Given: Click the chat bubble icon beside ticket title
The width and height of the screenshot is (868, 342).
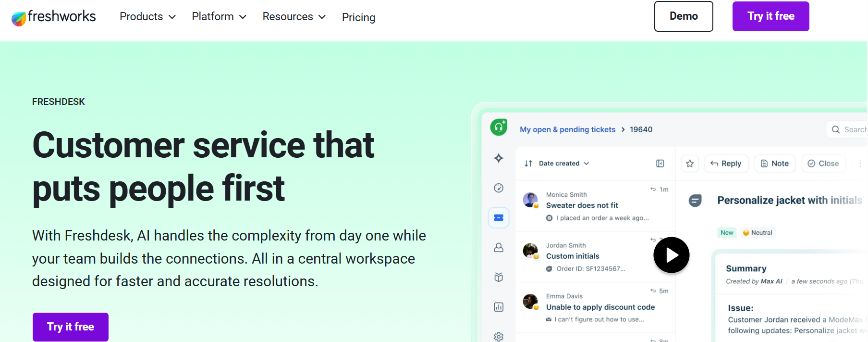Looking at the screenshot, I should [695, 200].
